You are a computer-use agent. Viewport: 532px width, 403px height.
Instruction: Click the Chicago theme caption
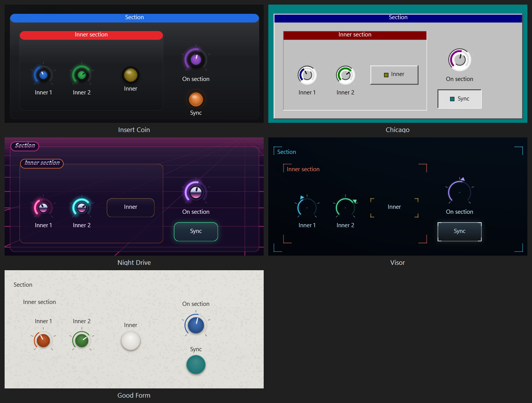click(x=398, y=130)
